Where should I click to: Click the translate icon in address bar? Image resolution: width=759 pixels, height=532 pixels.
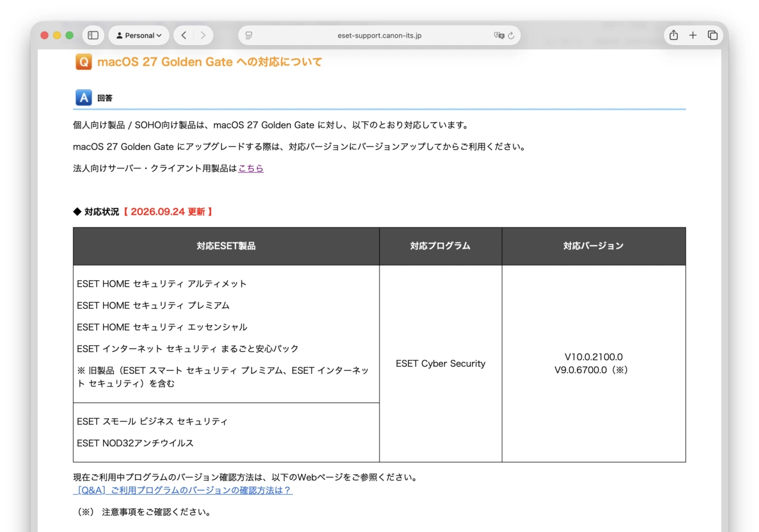[499, 36]
